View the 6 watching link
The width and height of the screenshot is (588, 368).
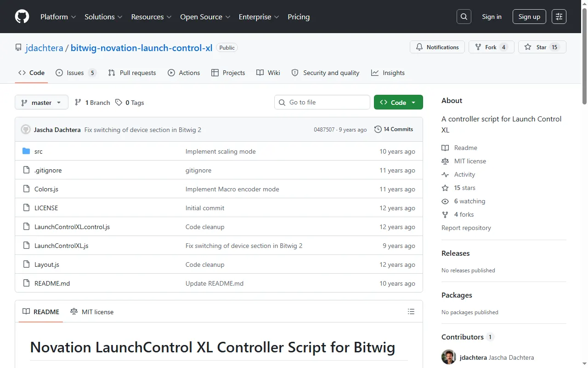[x=464, y=201]
